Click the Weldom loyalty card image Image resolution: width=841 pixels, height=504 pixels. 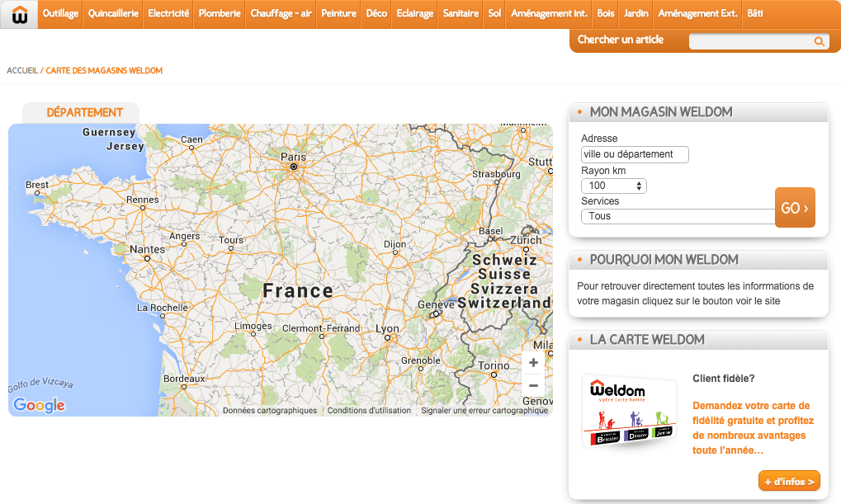coord(630,411)
